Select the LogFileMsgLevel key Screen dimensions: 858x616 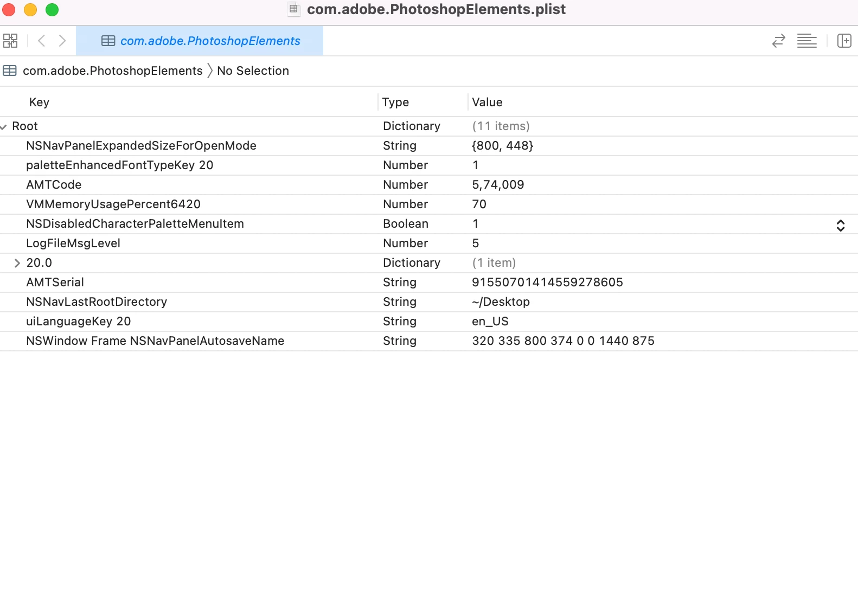click(x=73, y=243)
